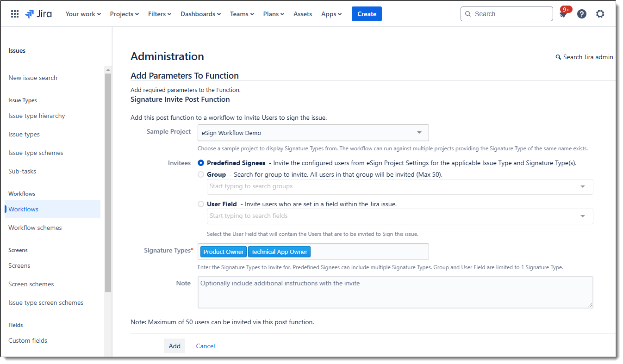This screenshot has width=623, height=364.
Task: Click the Cancel link
Action: pyautogui.click(x=206, y=346)
